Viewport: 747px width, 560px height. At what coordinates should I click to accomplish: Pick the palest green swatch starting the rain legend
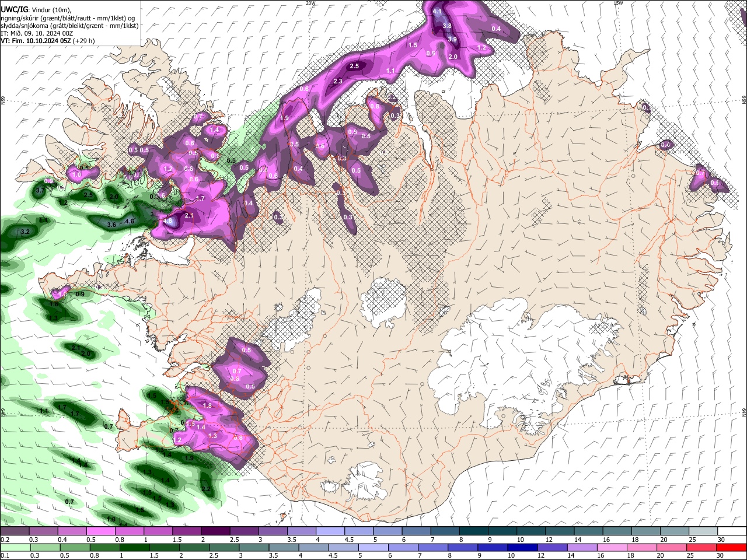(x=15, y=547)
